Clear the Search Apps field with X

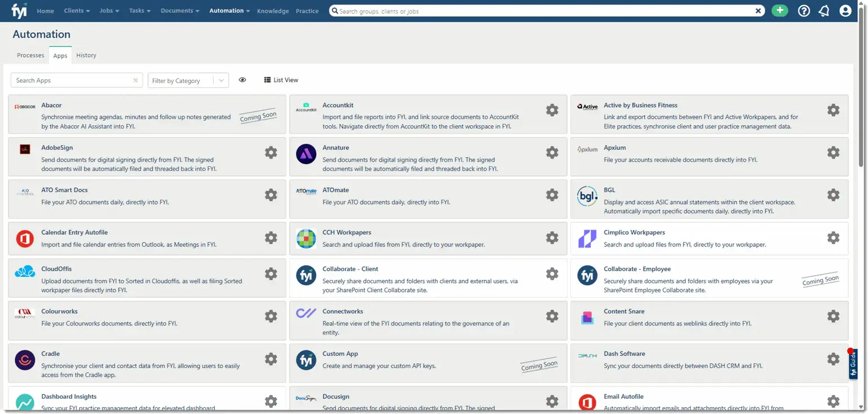point(135,80)
